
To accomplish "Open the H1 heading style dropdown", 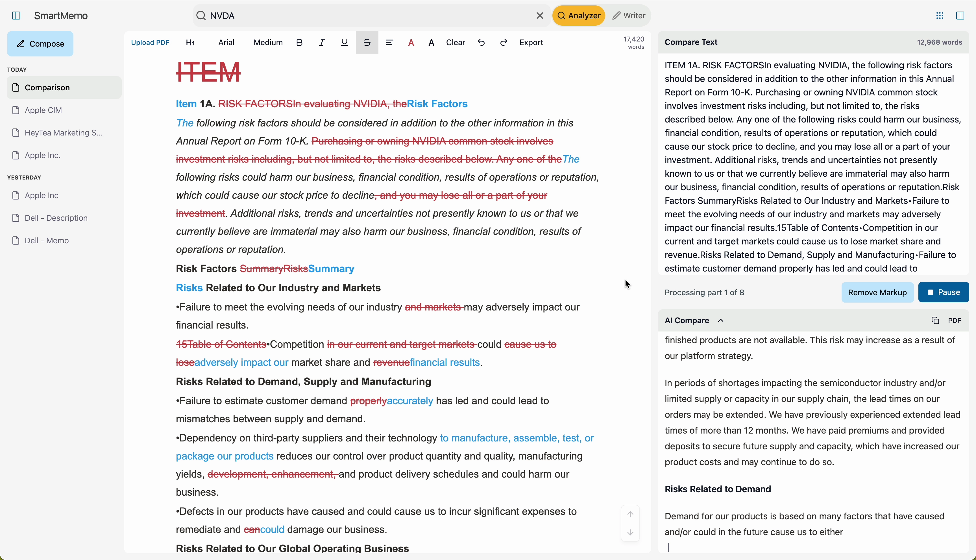I will coord(190,43).
